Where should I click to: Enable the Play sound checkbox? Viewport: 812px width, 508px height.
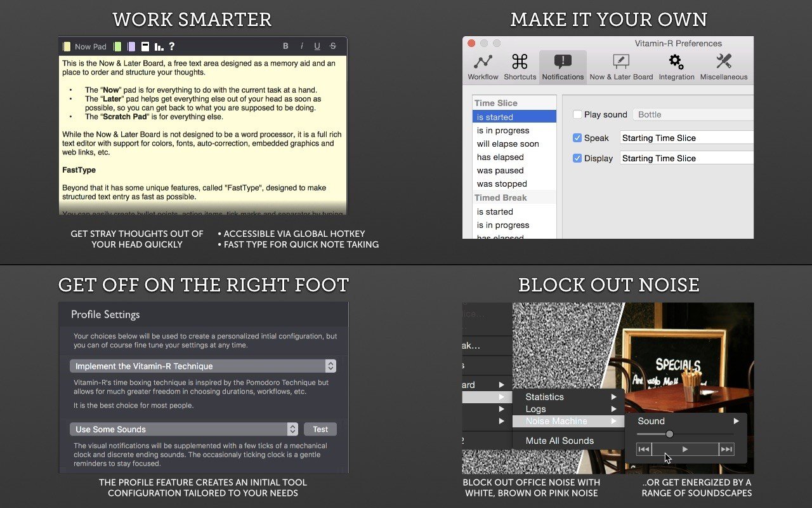tap(577, 114)
